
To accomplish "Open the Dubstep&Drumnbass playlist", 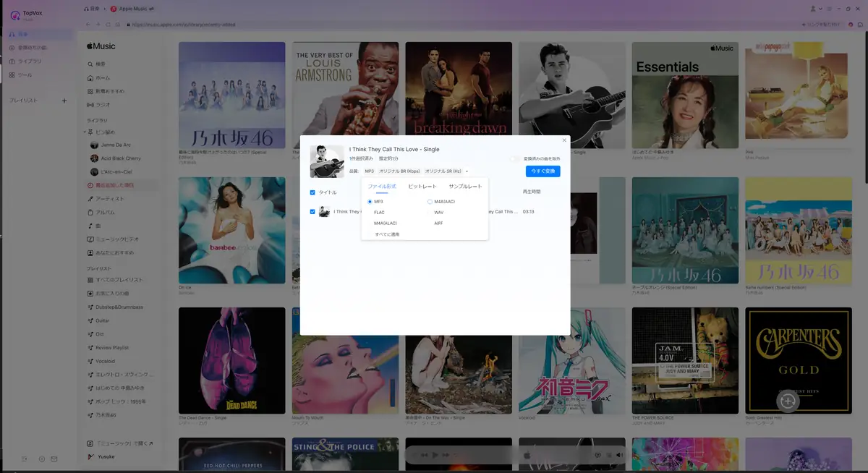I will [x=116, y=307].
